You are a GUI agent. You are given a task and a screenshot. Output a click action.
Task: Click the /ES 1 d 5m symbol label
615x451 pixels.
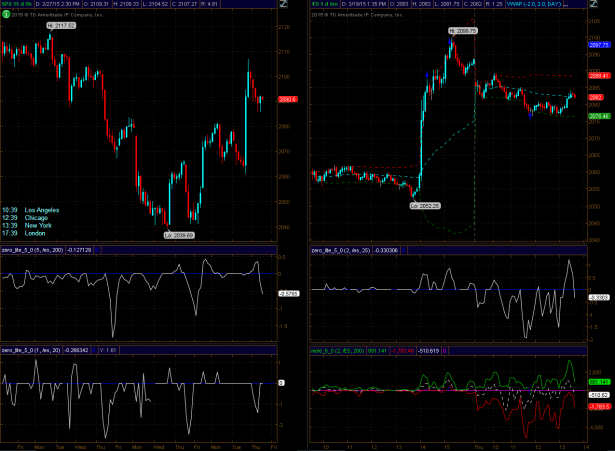point(325,4)
